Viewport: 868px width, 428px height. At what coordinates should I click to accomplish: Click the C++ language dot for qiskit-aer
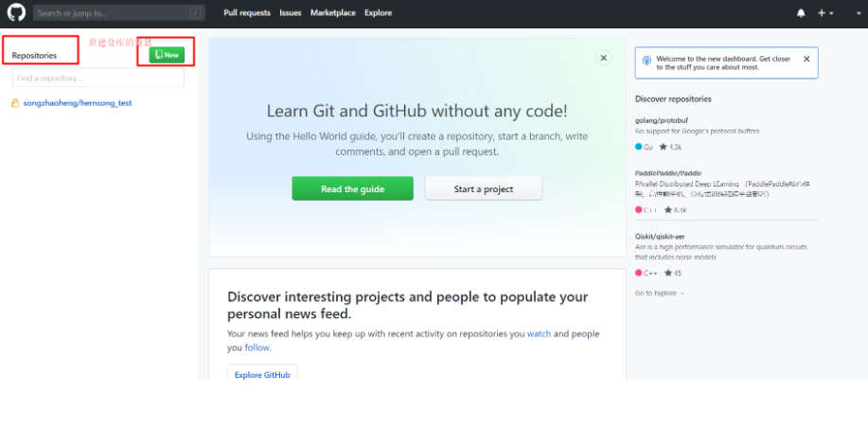coord(638,273)
